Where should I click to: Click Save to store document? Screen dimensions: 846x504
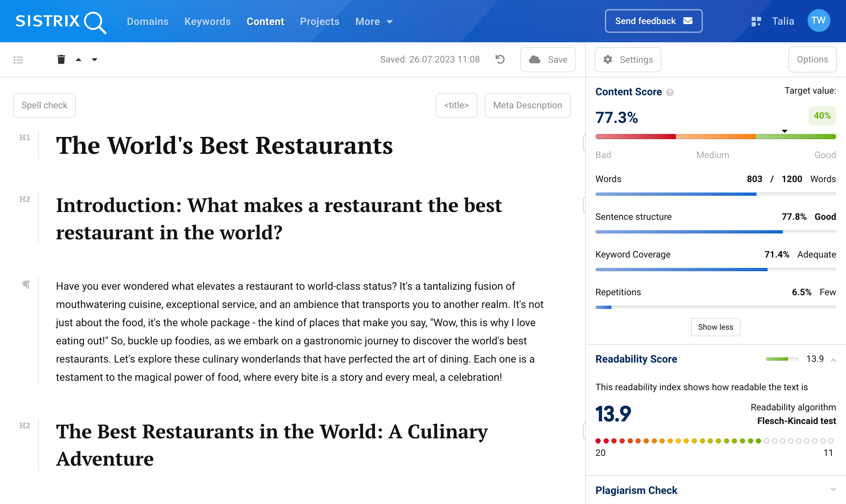click(x=546, y=59)
